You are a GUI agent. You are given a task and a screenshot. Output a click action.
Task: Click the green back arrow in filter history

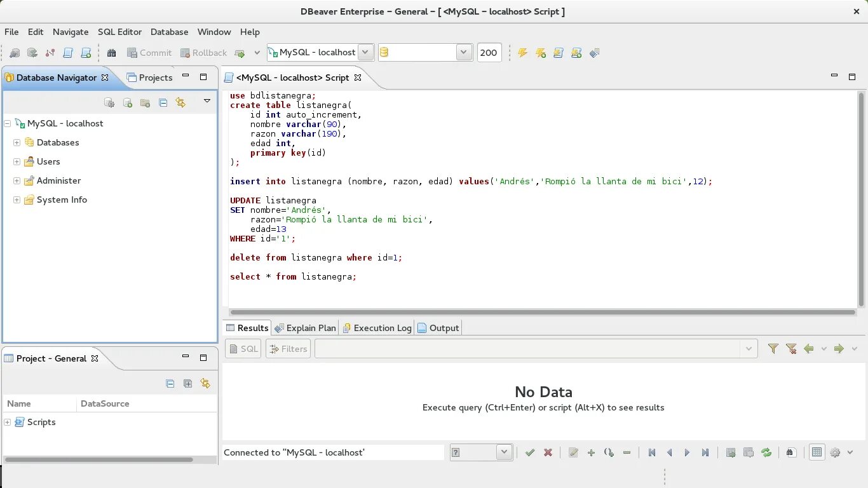(809, 349)
